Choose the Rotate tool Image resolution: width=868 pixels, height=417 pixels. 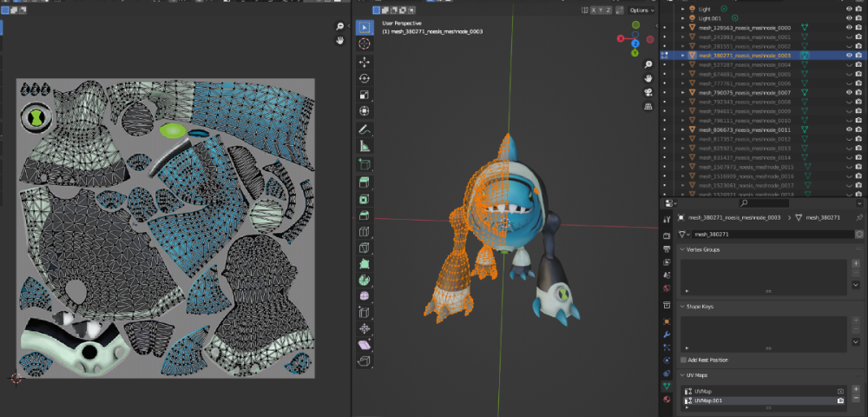[x=365, y=78]
